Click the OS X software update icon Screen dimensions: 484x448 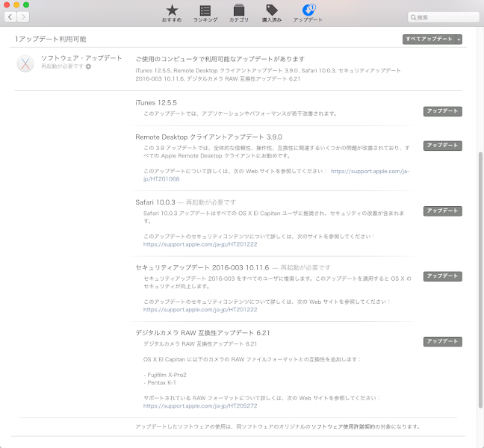tap(25, 63)
